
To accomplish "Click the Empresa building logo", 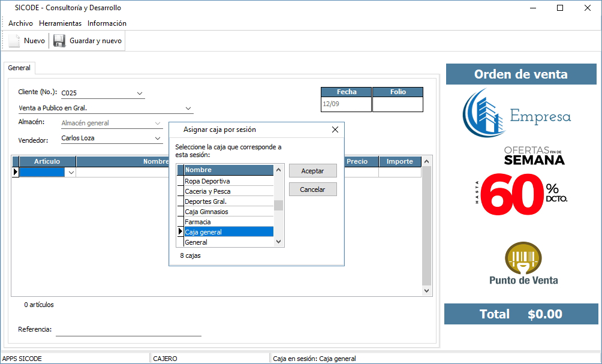I will pyautogui.click(x=484, y=113).
